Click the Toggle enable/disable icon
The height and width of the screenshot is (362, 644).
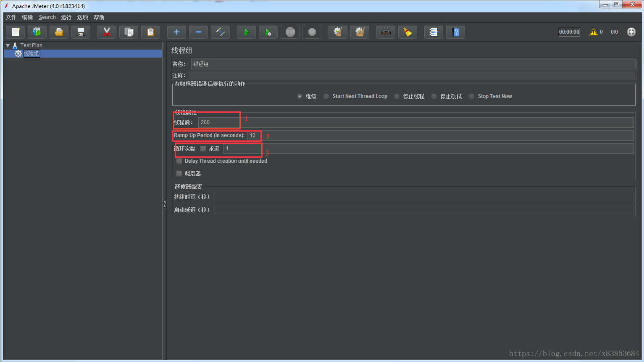220,32
